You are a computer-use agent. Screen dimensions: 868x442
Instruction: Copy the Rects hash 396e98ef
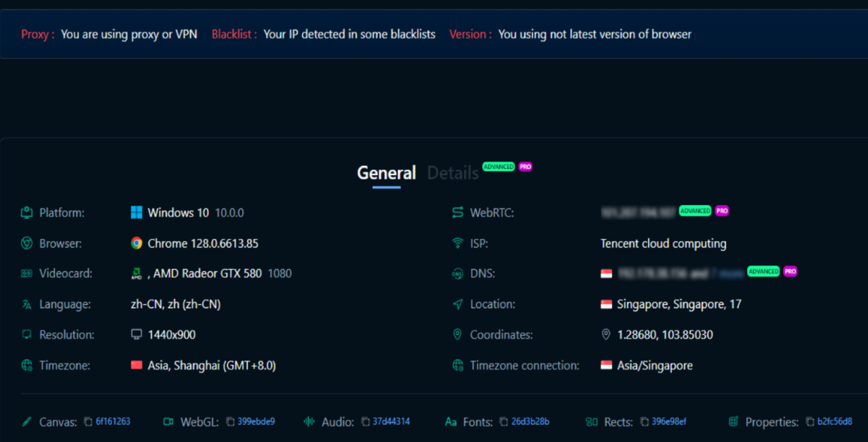tap(645, 422)
